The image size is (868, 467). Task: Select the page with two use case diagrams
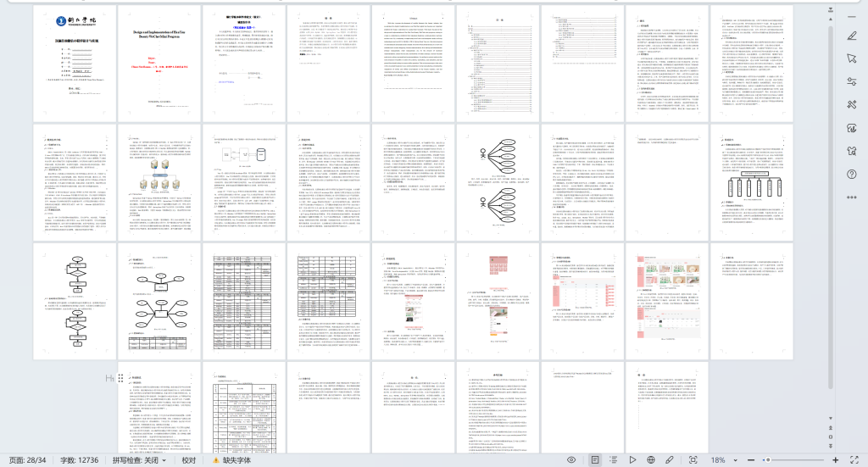(498, 182)
